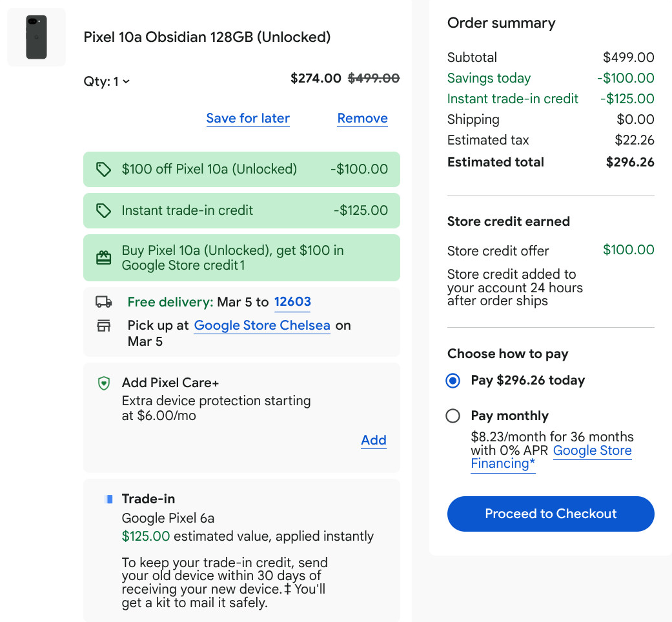This screenshot has height=622, width=672.
Task: Select the Pixel 10a product thumbnail
Action: point(36,36)
